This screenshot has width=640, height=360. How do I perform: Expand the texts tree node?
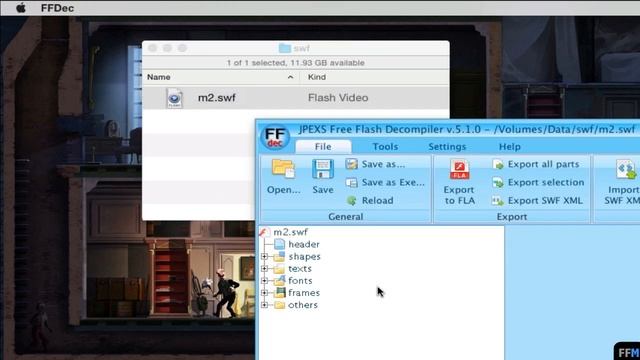[x=264, y=269]
